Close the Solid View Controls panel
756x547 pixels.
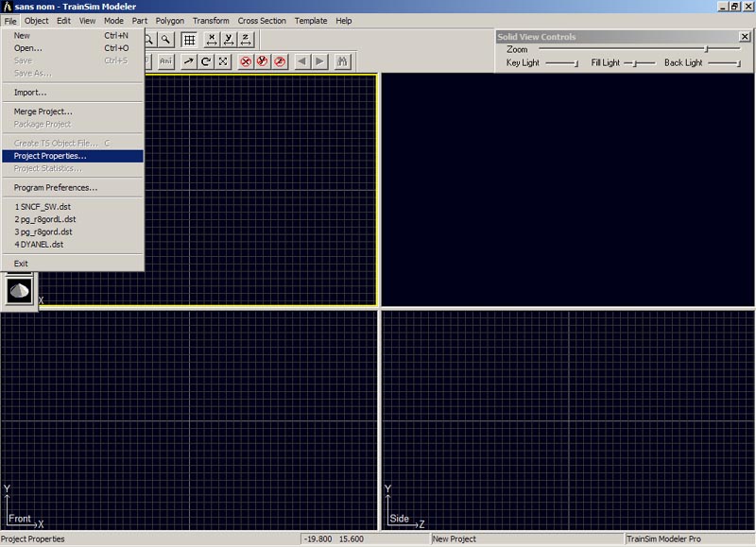[745, 37]
